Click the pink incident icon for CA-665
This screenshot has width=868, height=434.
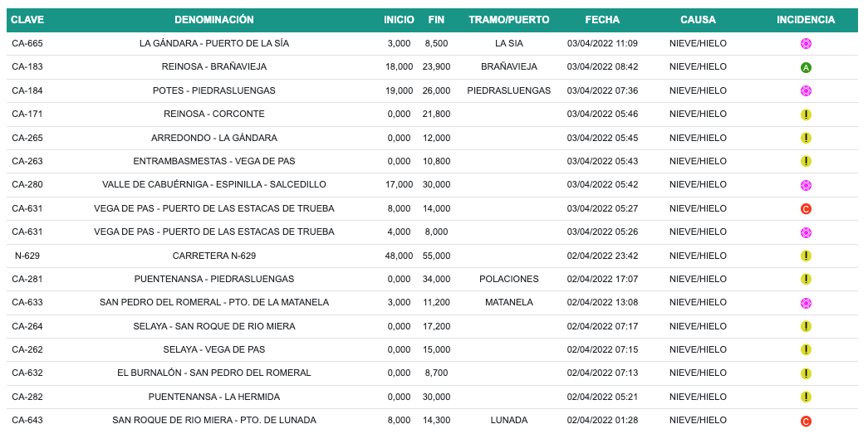[806, 44]
